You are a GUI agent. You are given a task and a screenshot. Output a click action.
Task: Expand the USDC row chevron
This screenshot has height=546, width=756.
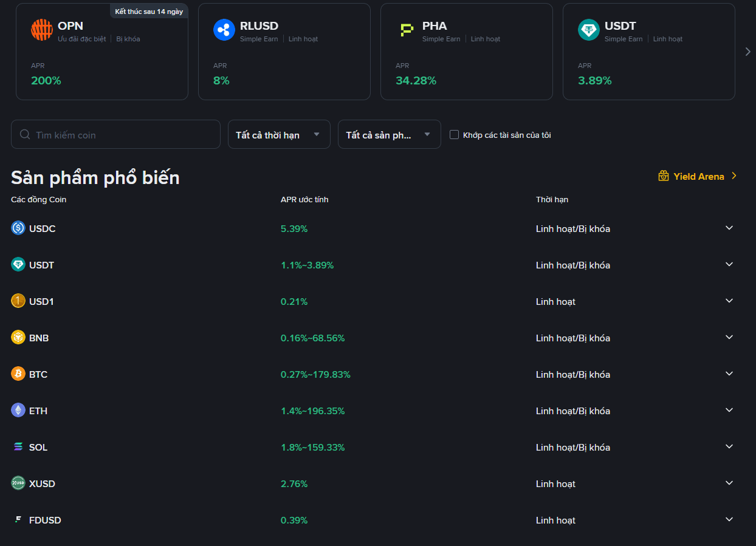click(x=729, y=228)
